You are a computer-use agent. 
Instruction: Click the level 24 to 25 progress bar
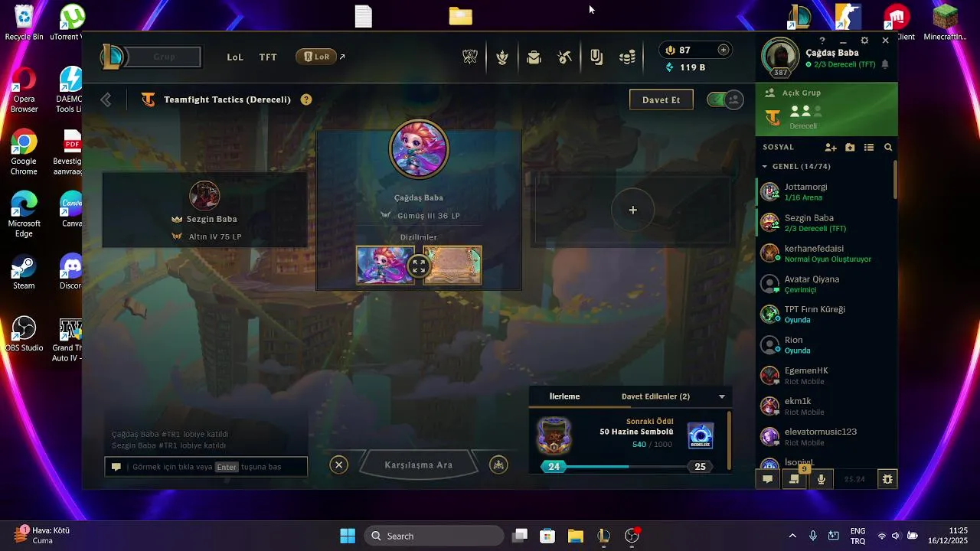pyautogui.click(x=626, y=467)
